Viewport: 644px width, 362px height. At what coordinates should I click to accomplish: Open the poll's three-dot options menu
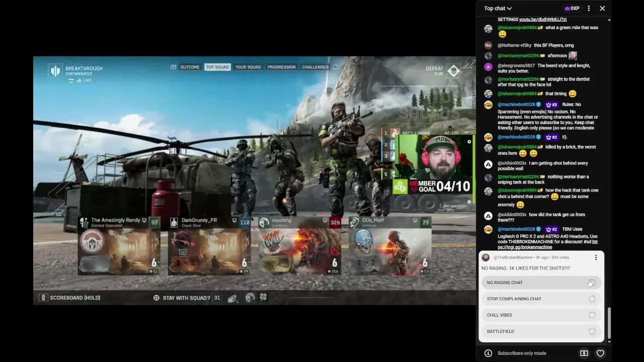click(x=596, y=257)
